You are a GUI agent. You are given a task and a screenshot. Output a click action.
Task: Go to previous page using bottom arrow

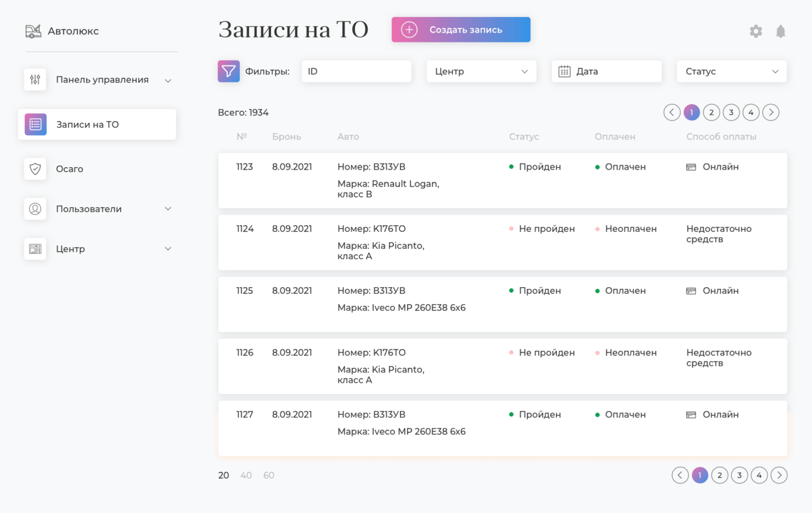680,475
